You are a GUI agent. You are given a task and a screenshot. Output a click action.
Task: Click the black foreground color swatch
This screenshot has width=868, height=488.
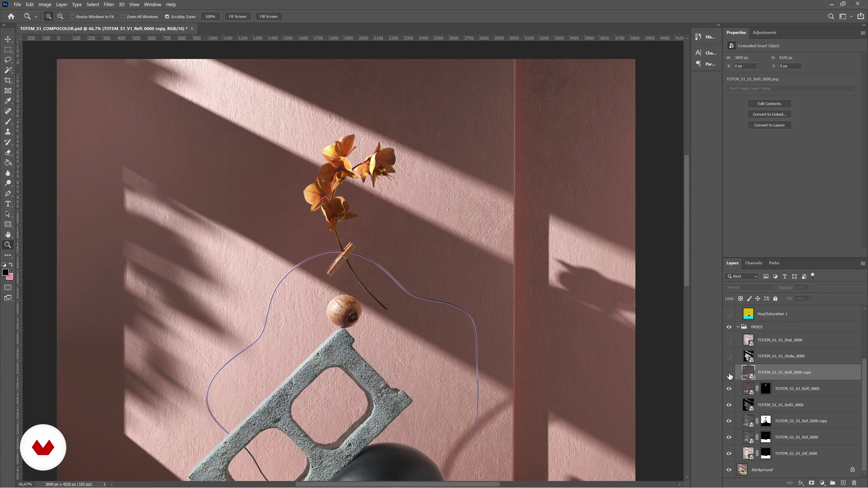(x=5, y=272)
